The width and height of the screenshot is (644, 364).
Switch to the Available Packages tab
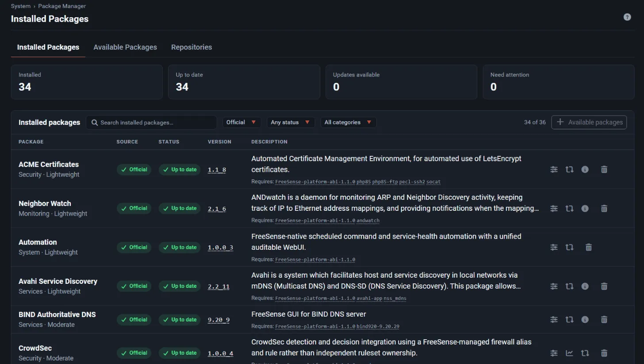tap(125, 47)
